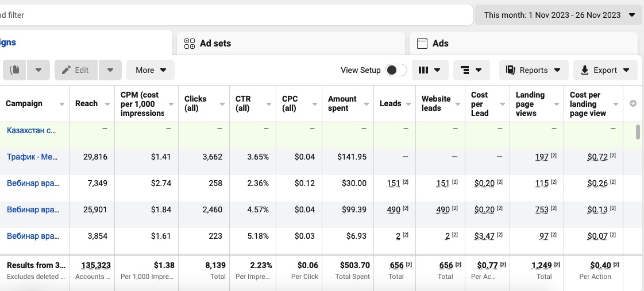Open dropdown arrow next to duplicate button

[x=38, y=70]
